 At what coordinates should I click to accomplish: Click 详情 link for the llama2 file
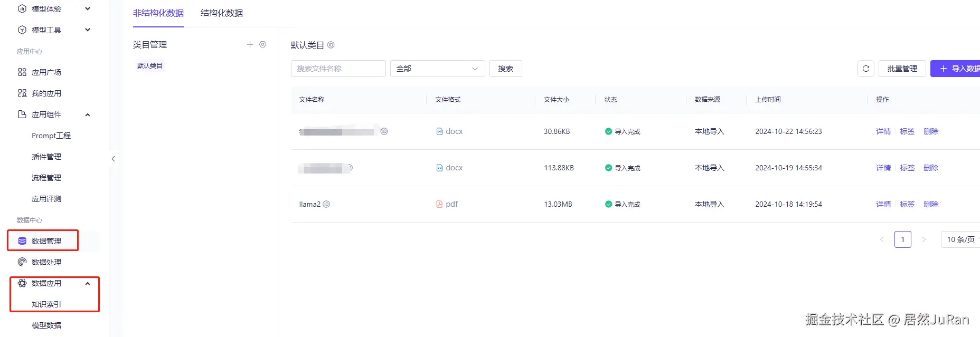(x=883, y=204)
